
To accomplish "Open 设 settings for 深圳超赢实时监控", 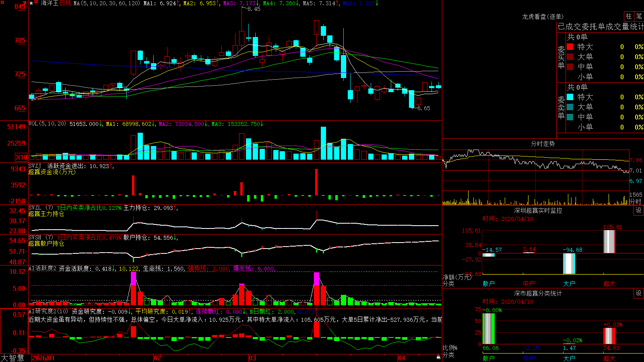I will 639,210.
